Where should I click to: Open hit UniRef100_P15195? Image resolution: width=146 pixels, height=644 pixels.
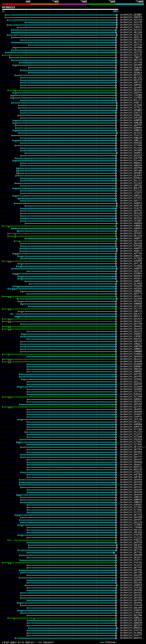coord(131,286)
